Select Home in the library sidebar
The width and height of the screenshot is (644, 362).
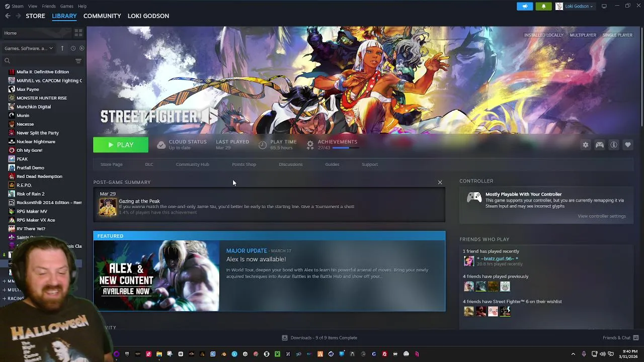pos(36,33)
